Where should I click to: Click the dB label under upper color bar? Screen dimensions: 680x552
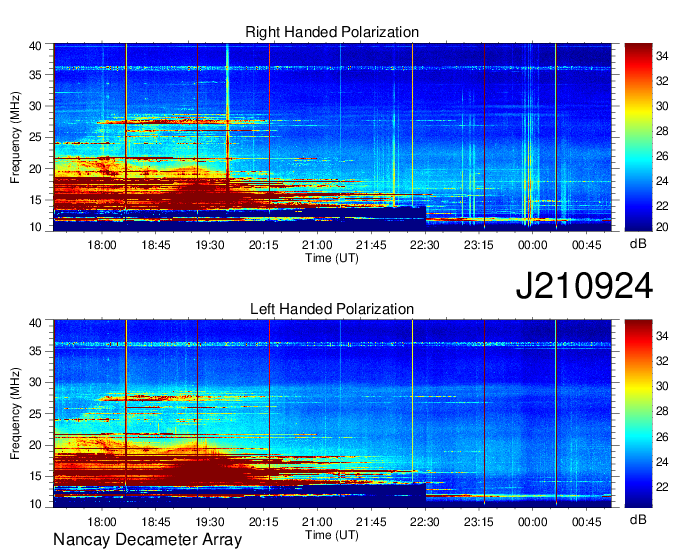click(x=638, y=244)
